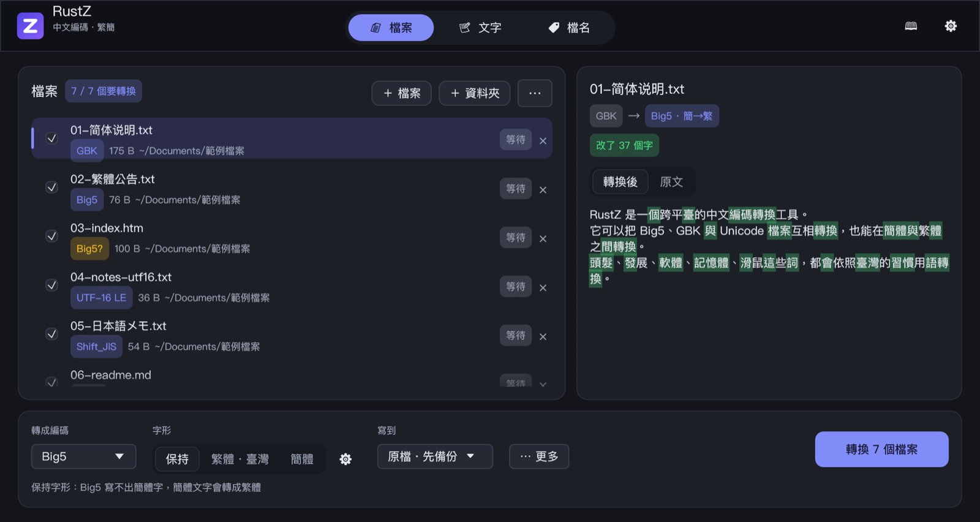Uncheck the 02-繁體公告.txt checkbox
This screenshot has height=522, width=980.
click(52, 187)
